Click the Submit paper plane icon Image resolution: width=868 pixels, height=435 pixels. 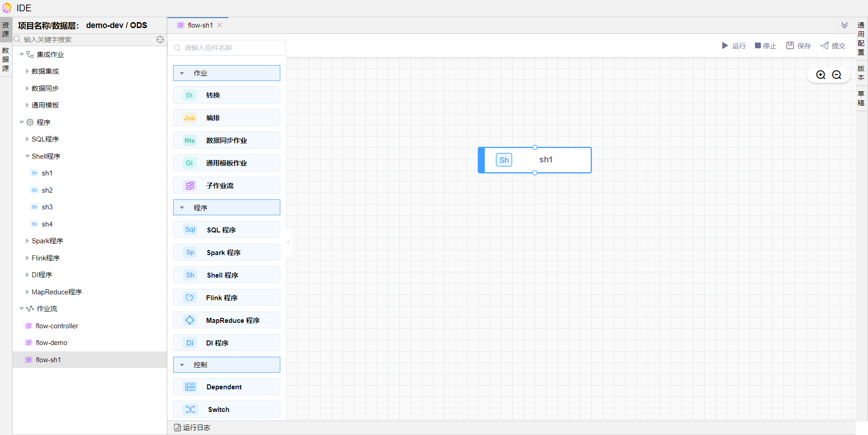tap(825, 46)
